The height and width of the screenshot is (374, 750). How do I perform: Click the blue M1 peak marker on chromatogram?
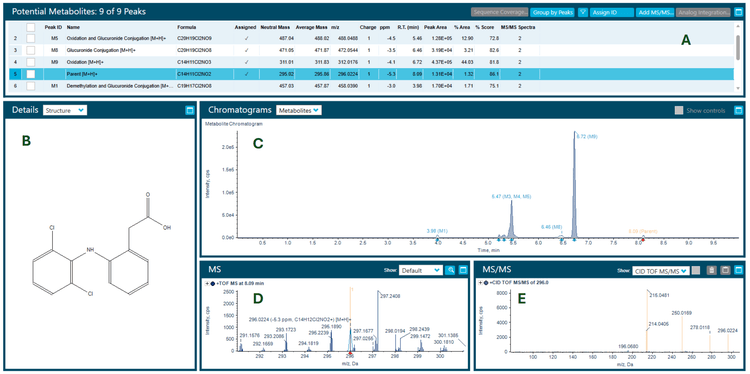coord(437,240)
